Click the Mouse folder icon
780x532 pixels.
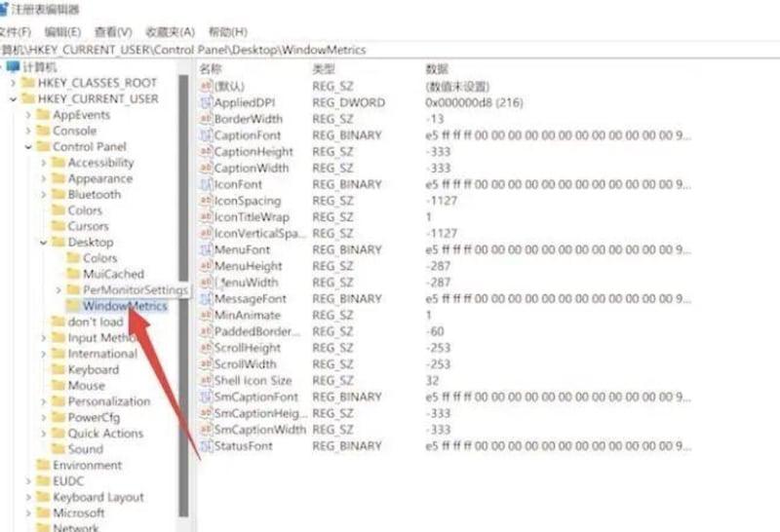pyautogui.click(x=58, y=385)
